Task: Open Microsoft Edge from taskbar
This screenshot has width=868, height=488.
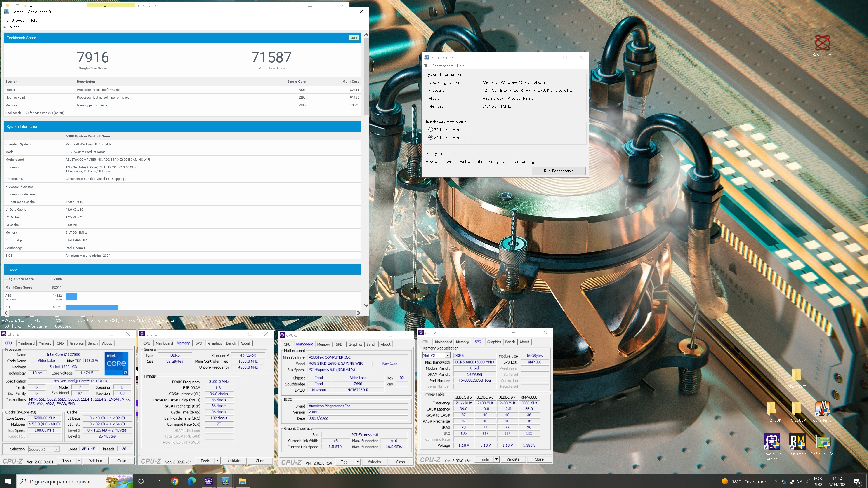Action: coord(191,481)
